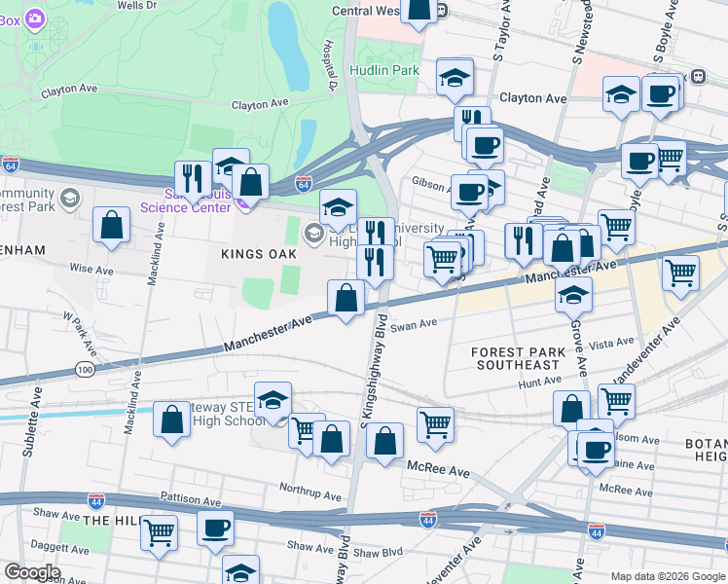728x584 pixels.
Task: Click the Swan Ave street label
Action: point(414,325)
